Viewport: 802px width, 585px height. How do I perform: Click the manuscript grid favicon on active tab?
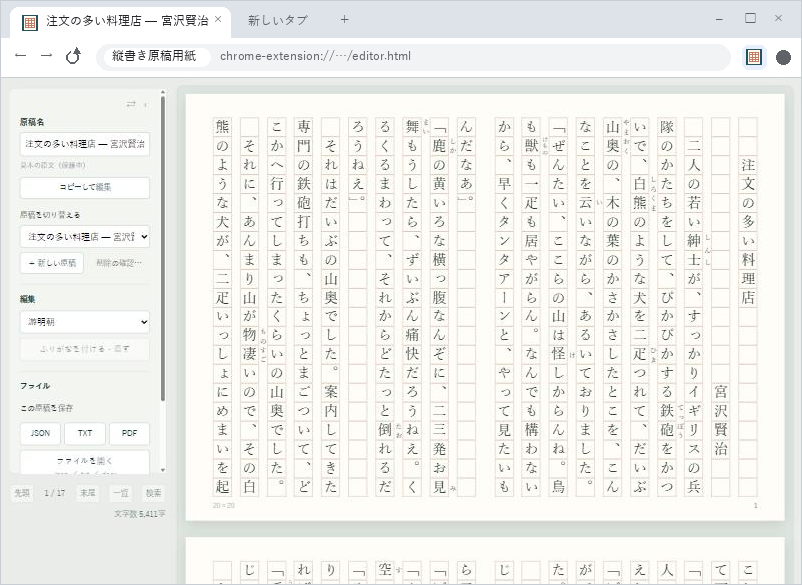point(30,22)
